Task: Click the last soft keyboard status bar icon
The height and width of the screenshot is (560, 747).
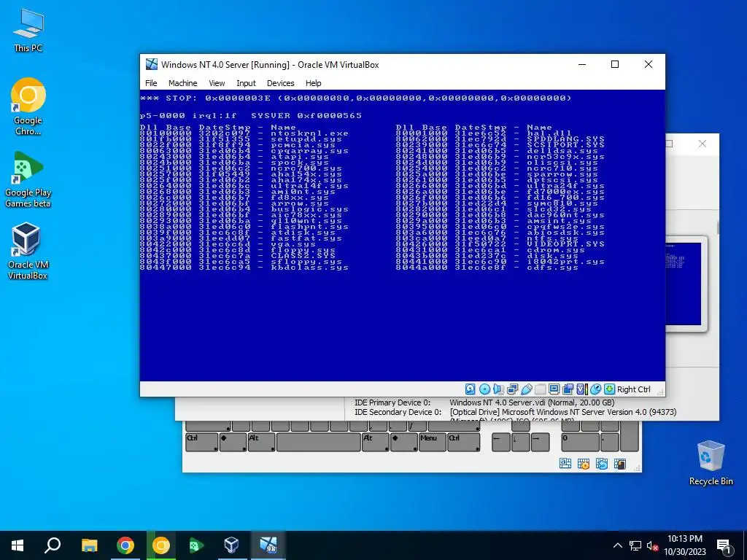Action: tap(620, 463)
